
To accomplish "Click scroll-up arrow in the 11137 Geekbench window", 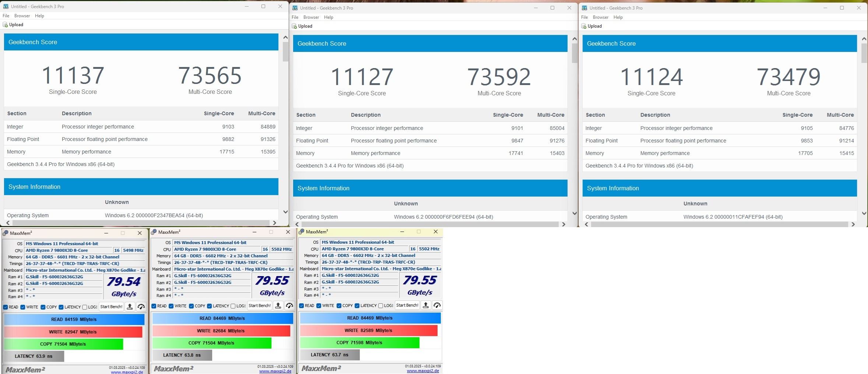I will coord(285,37).
